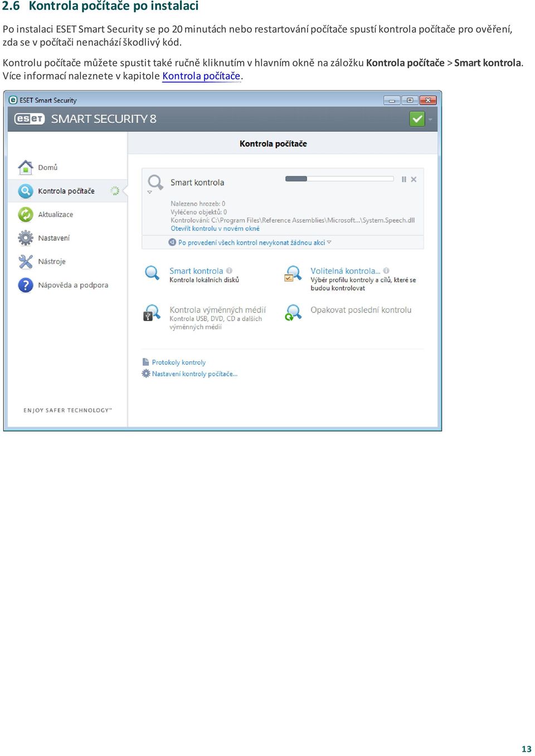
Task: Open Nastavení kontroly počítače... link
Action: [x=194, y=374]
